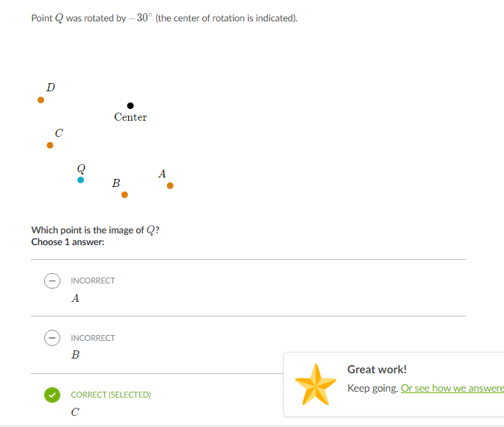The image size is (504, 427).
Task: Click the black Center point
Action: click(x=130, y=106)
